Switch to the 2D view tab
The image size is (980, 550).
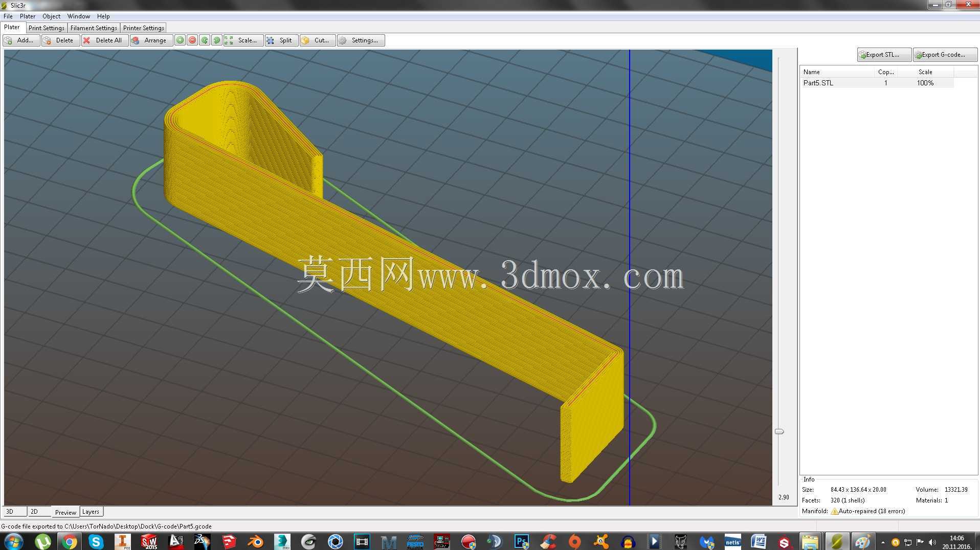pos(39,512)
